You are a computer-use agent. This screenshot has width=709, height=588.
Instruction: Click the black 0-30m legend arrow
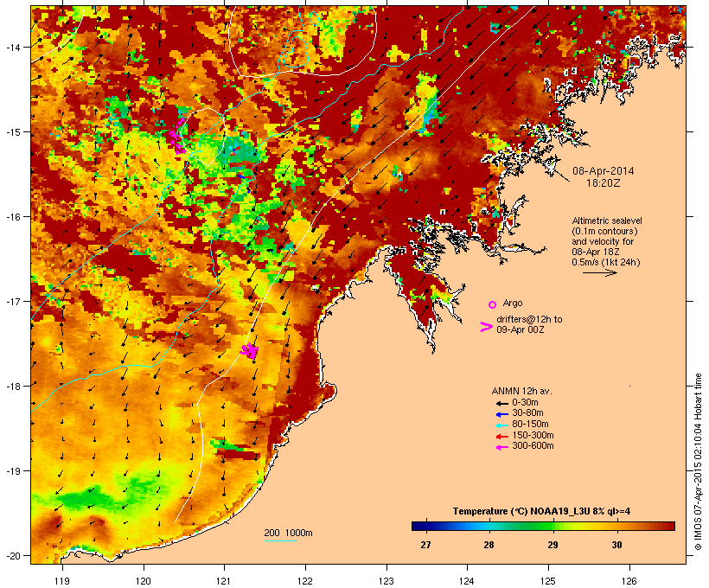(501, 403)
